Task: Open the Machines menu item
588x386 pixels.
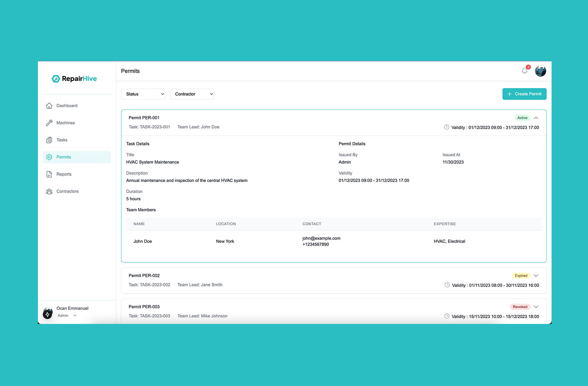Action: (77, 123)
